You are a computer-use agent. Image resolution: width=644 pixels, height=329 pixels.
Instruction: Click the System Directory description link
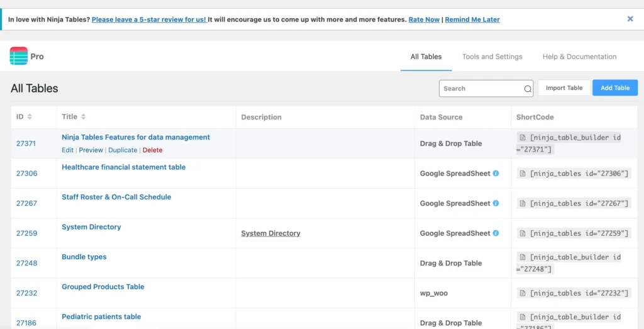pyautogui.click(x=270, y=233)
